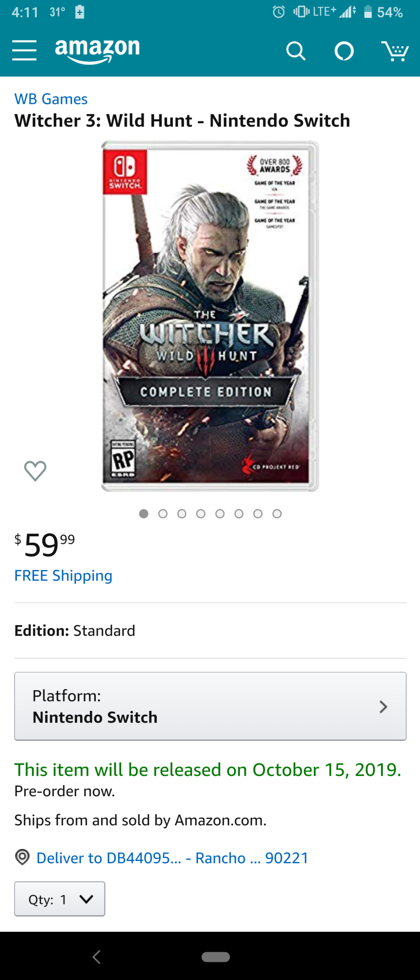Image resolution: width=420 pixels, height=980 pixels.
Task: Select the last image carousel dot
Action: pos(277,514)
